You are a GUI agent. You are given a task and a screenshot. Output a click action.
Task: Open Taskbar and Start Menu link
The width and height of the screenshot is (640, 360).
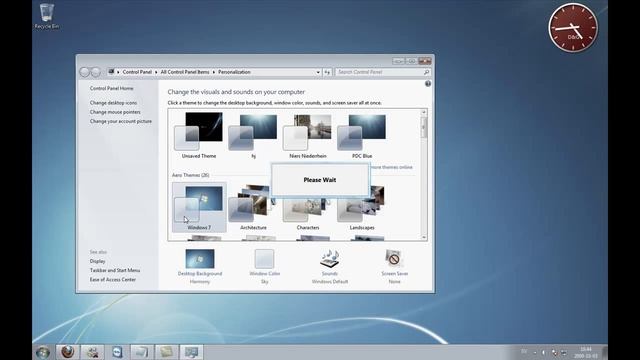(x=115, y=270)
